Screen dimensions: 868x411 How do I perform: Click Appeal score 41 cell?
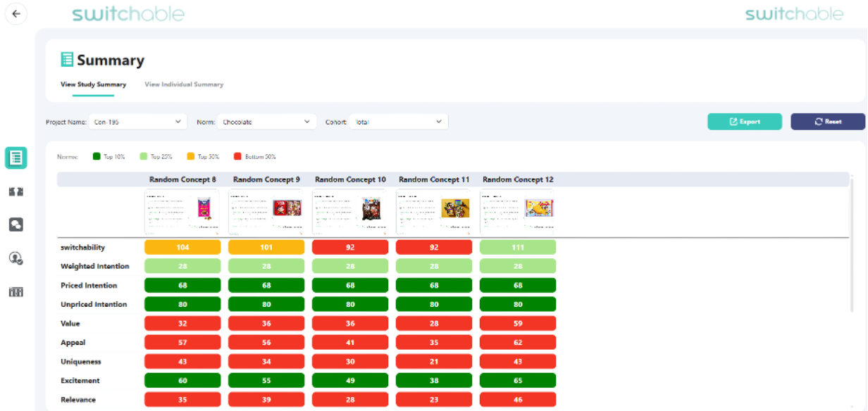click(350, 343)
